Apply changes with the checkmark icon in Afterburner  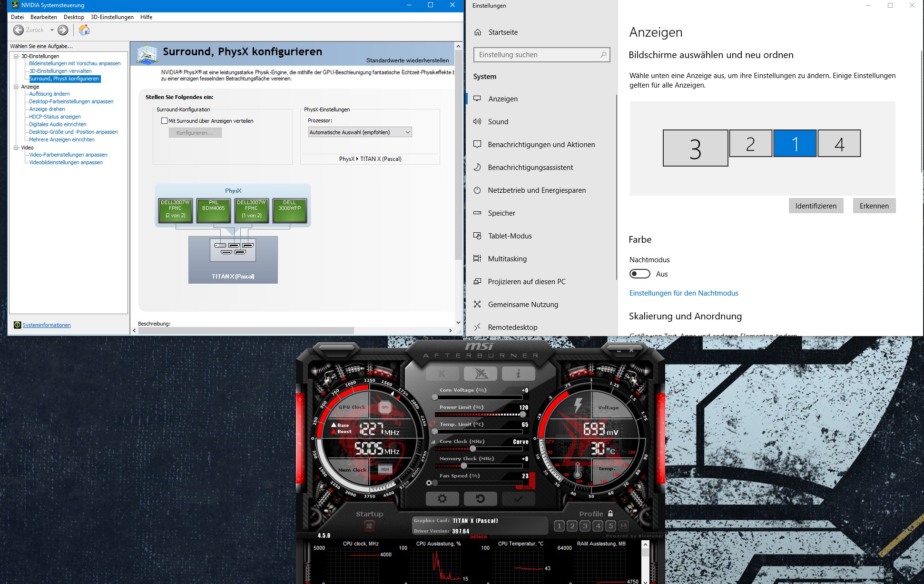pyautogui.click(x=518, y=499)
